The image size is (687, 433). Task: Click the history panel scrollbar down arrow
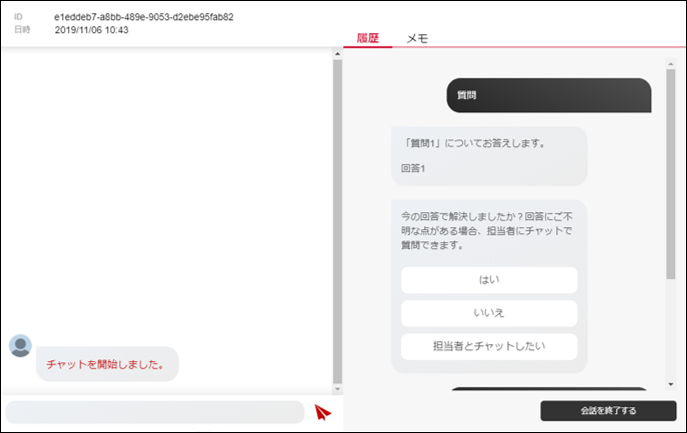(671, 386)
